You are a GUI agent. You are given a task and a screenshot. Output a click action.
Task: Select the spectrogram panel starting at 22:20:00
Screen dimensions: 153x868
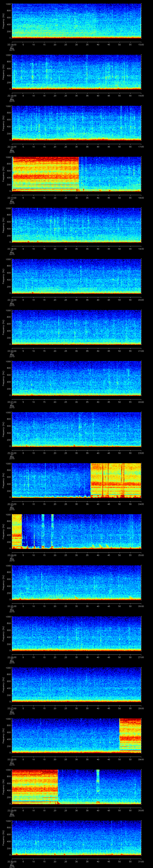pos(77,327)
